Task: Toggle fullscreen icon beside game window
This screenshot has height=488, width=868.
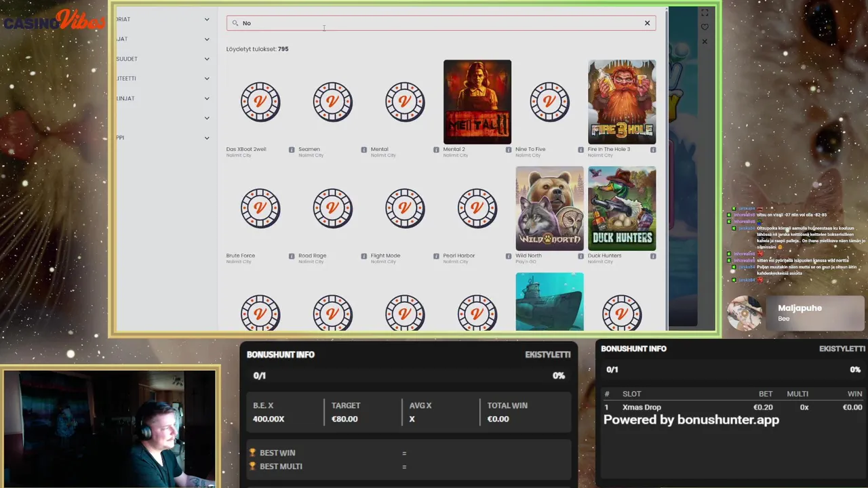Action: pyautogui.click(x=705, y=13)
